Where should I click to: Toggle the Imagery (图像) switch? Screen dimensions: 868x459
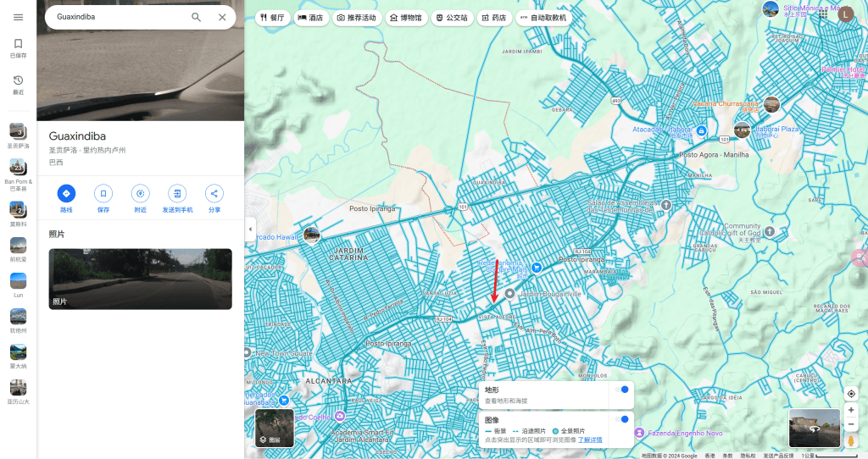[621, 419]
